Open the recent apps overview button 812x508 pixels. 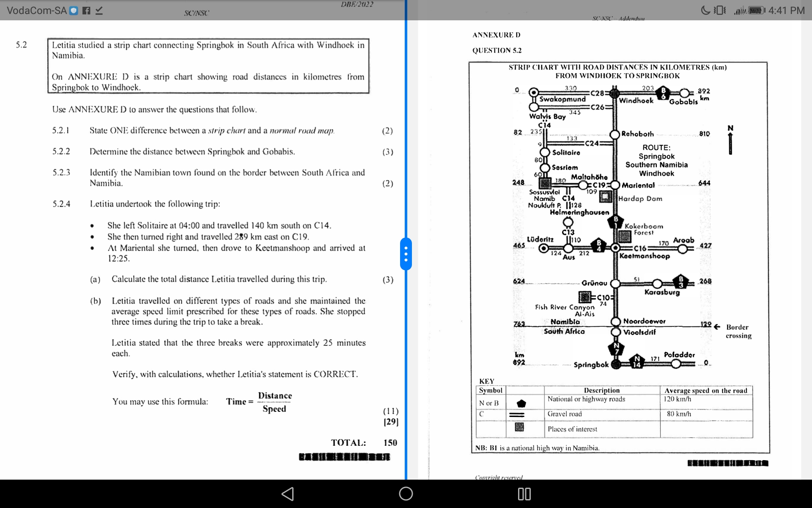[x=524, y=494]
